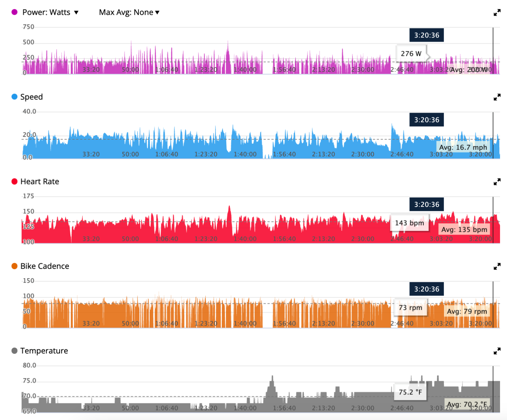Expand the Heart Rate chart to fullscreen
507x420 pixels.
497,182
